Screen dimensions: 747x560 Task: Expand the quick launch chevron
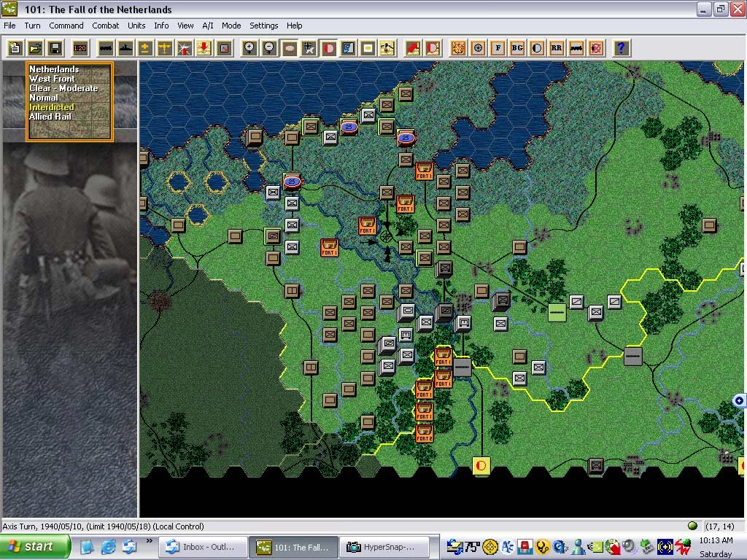(x=149, y=540)
